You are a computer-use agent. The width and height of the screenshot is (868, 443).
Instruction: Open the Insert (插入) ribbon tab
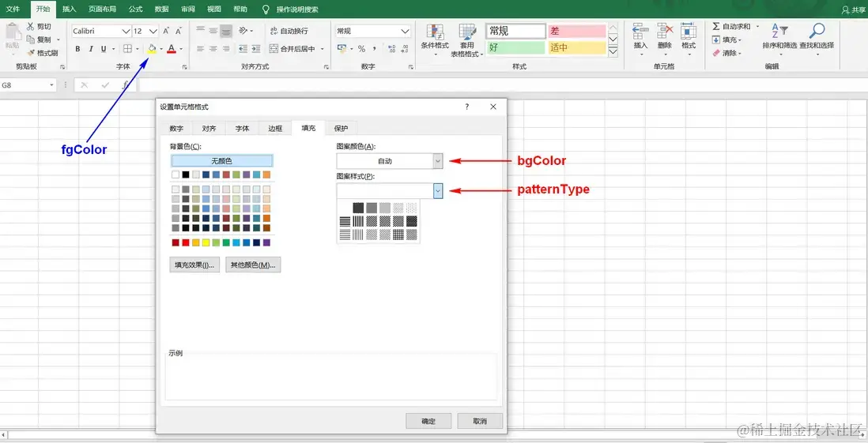coord(70,9)
